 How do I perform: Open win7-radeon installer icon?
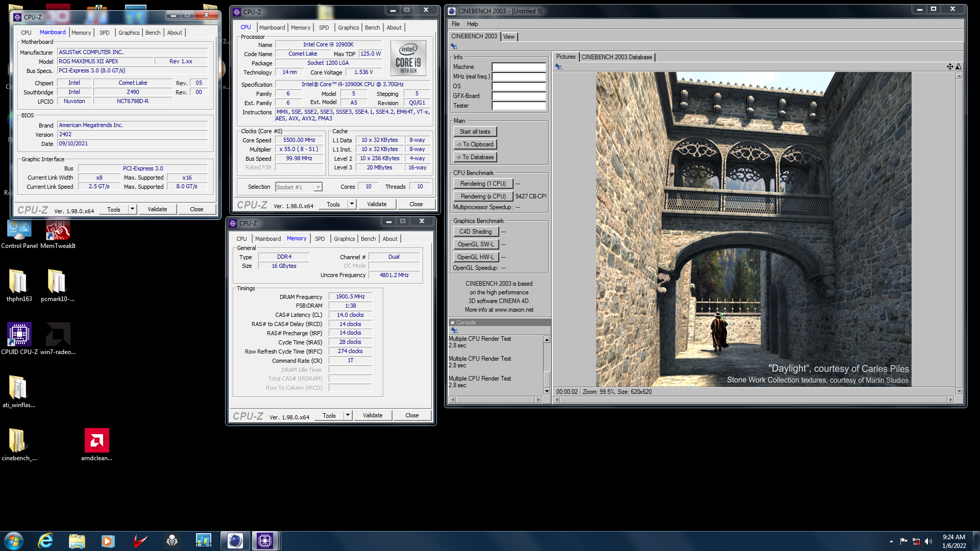(58, 339)
